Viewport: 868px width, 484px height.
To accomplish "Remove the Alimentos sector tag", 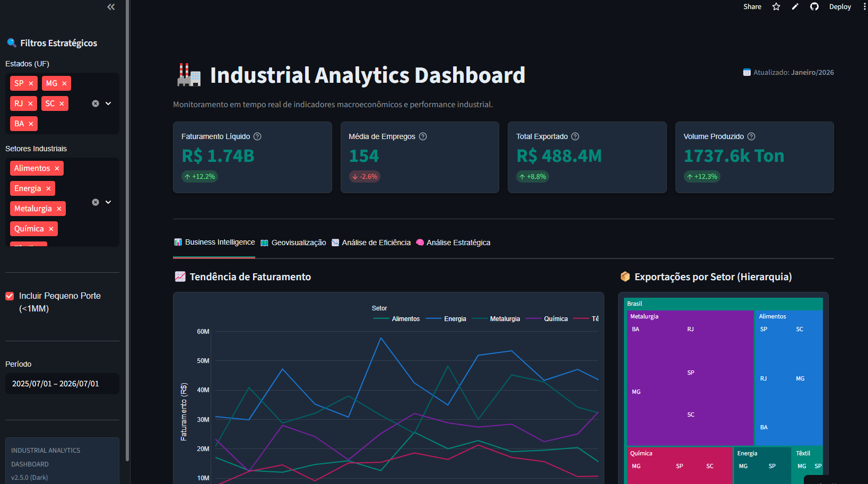I will pos(57,168).
